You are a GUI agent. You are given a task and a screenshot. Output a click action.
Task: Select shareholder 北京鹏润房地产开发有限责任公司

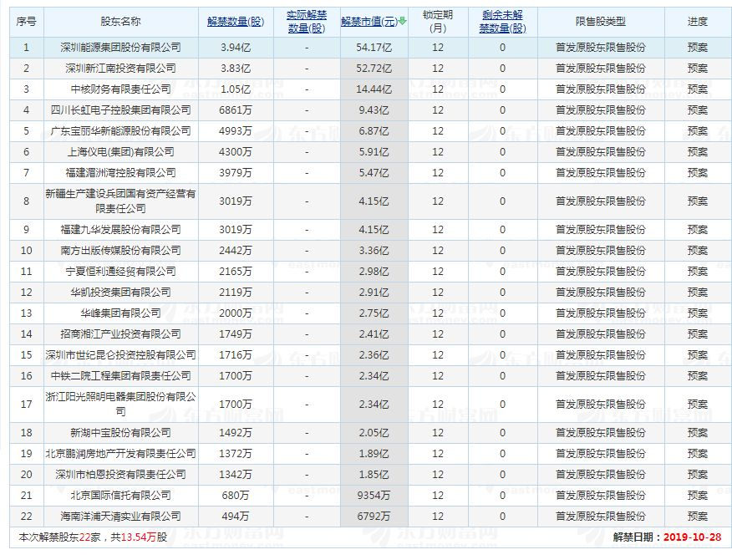pos(120,454)
